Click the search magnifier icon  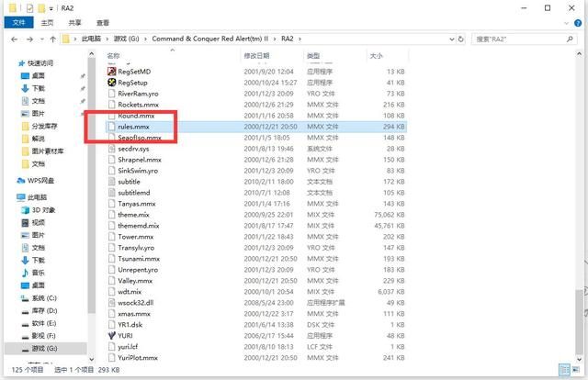tap(570, 39)
